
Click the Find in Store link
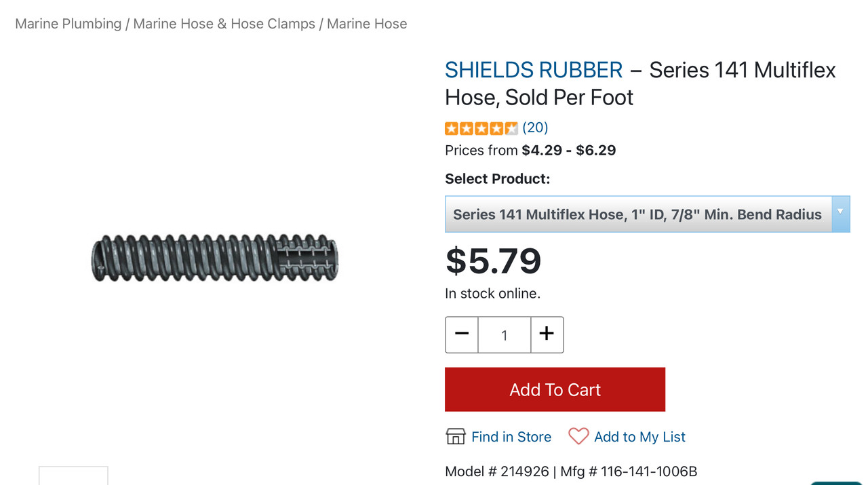click(511, 437)
